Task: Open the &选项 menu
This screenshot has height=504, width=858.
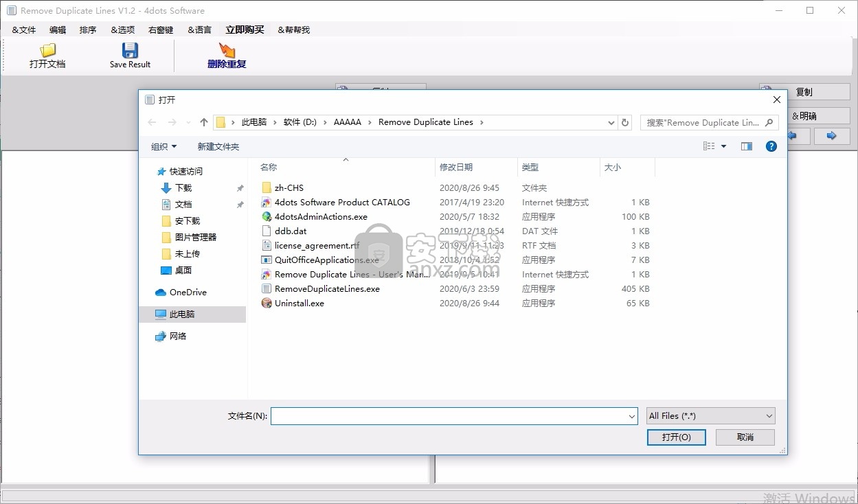Action: 123,30
